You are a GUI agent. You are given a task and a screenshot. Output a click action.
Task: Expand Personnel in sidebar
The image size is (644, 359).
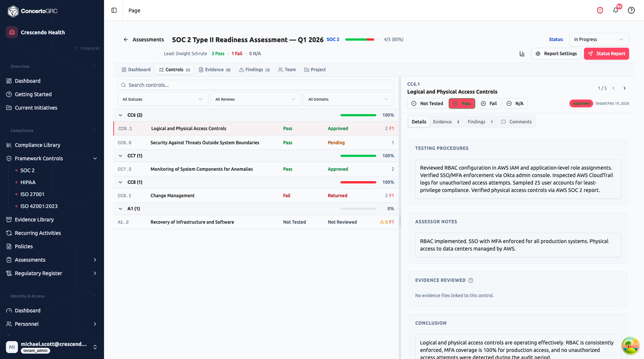point(95,324)
